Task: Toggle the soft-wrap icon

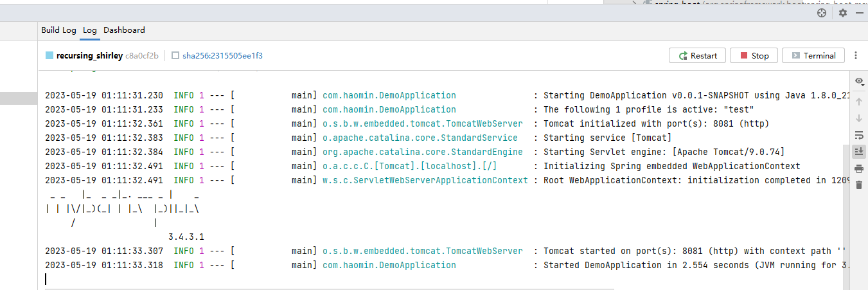Action: click(x=859, y=135)
